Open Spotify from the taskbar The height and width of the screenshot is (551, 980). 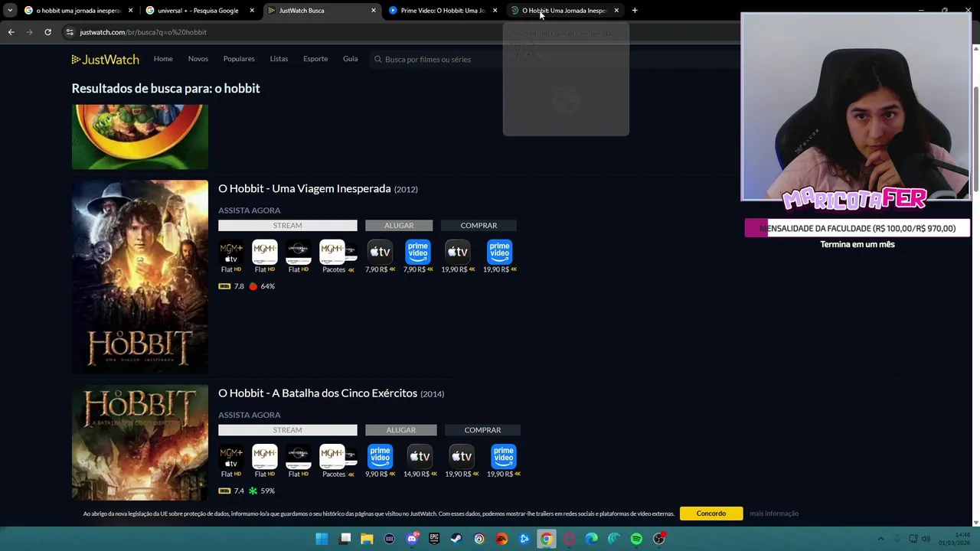[636, 539]
